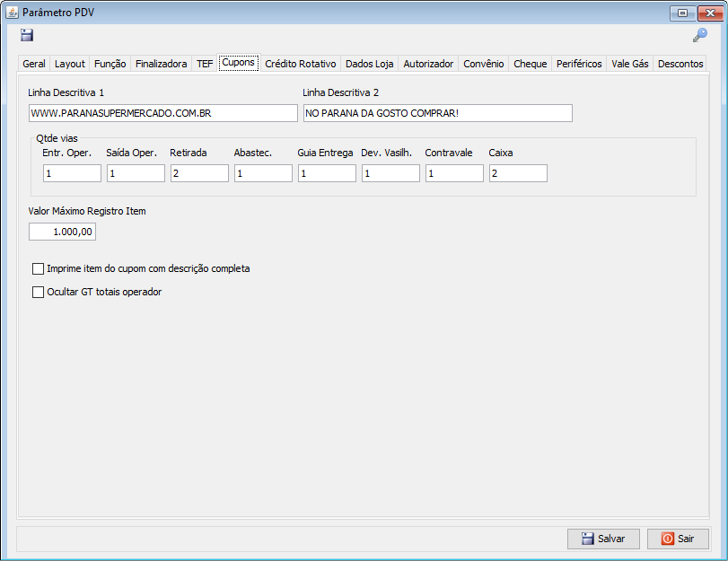Open the Descontos tab
This screenshot has height=561, width=728.
pyautogui.click(x=680, y=65)
